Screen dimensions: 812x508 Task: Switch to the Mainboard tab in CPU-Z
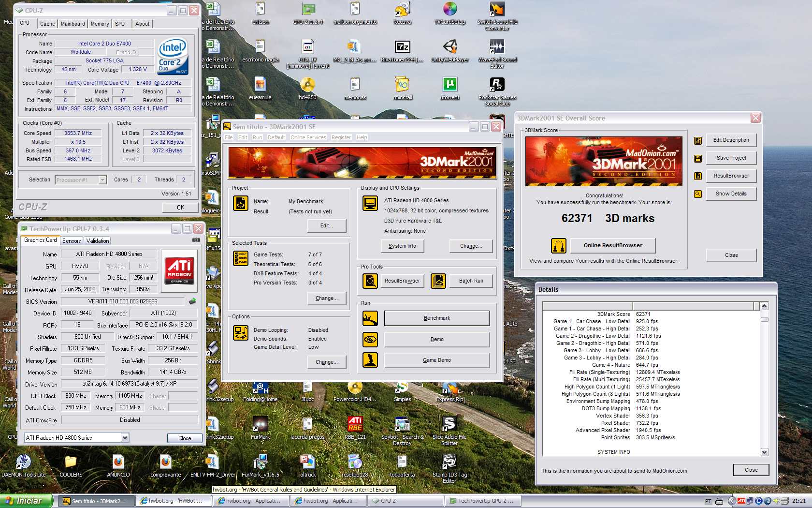[72, 24]
